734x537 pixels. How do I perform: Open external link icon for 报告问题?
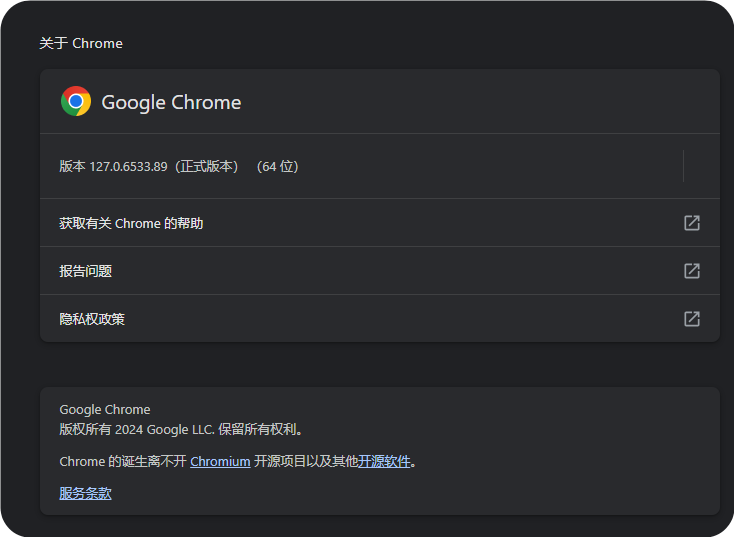coord(692,271)
